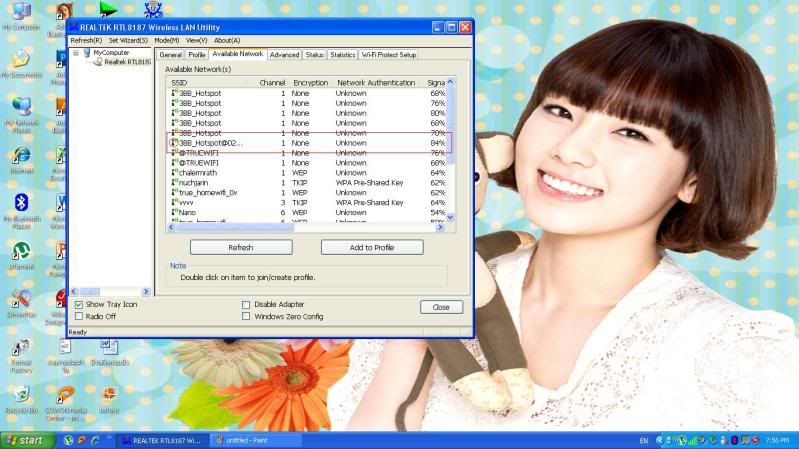799x449 pixels.
Task: Switch to the Statistics tab
Action: pyautogui.click(x=342, y=55)
